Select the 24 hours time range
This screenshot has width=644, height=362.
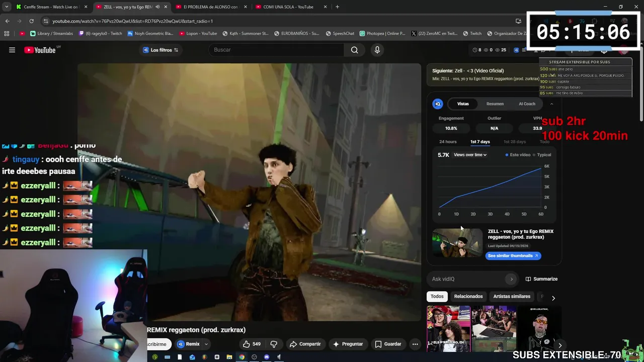point(448,142)
